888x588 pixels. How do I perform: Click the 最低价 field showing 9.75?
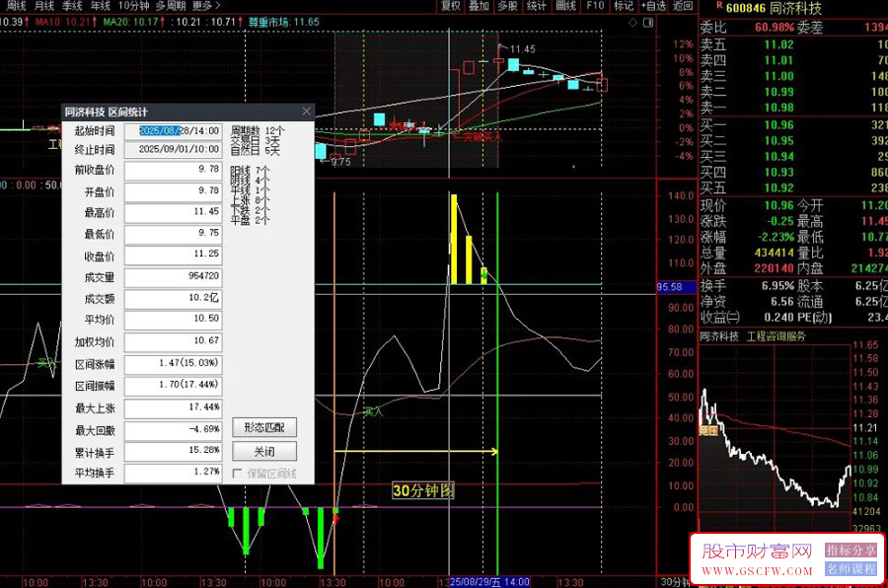174,234
